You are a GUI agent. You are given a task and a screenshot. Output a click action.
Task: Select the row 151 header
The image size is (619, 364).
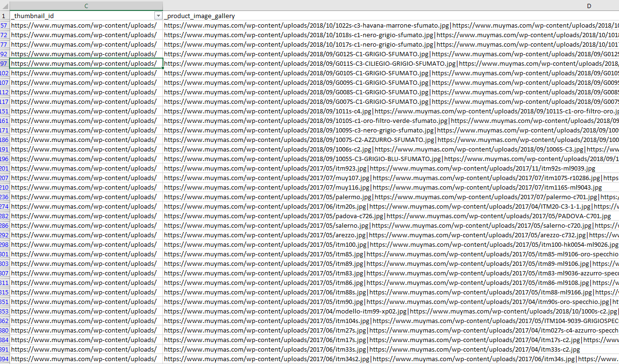pos(5,111)
